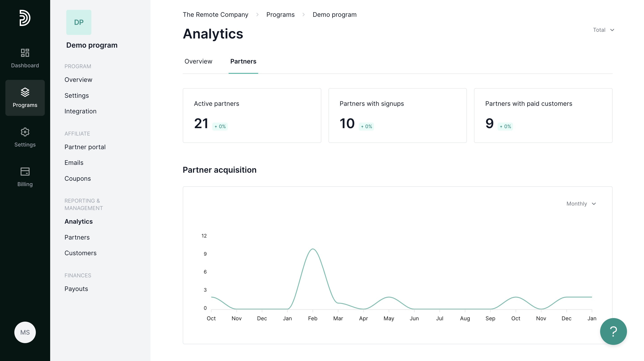
Task: Click the 0% badge beside 10
Action: coord(366,127)
